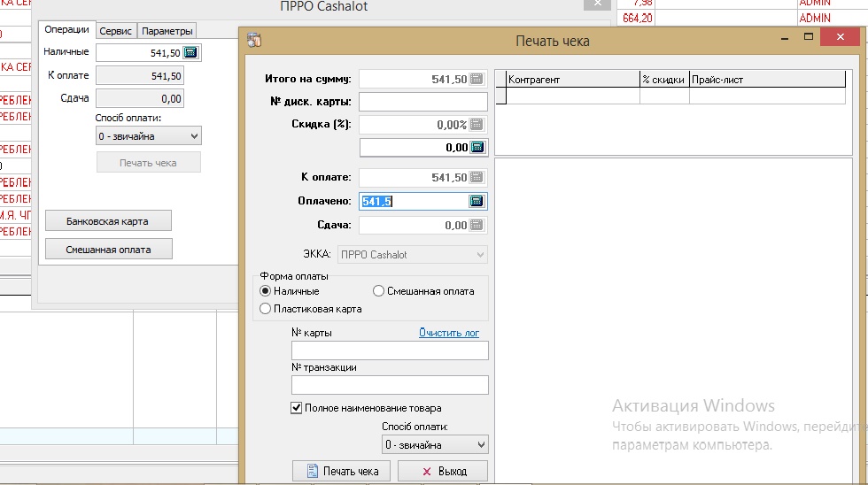868x485 pixels.
Task: Click into the № диск. карты field
Action: pyautogui.click(x=422, y=102)
